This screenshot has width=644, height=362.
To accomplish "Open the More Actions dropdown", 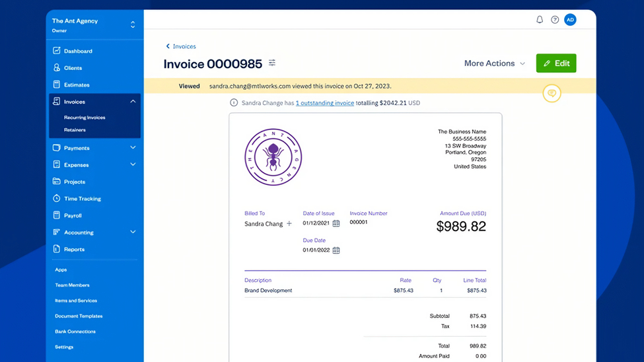I will point(495,63).
